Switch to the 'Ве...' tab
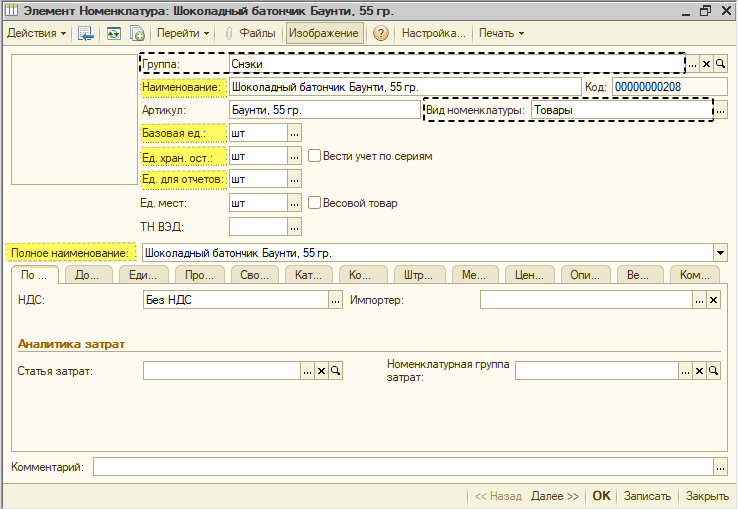The height and width of the screenshot is (509, 738). [640, 275]
